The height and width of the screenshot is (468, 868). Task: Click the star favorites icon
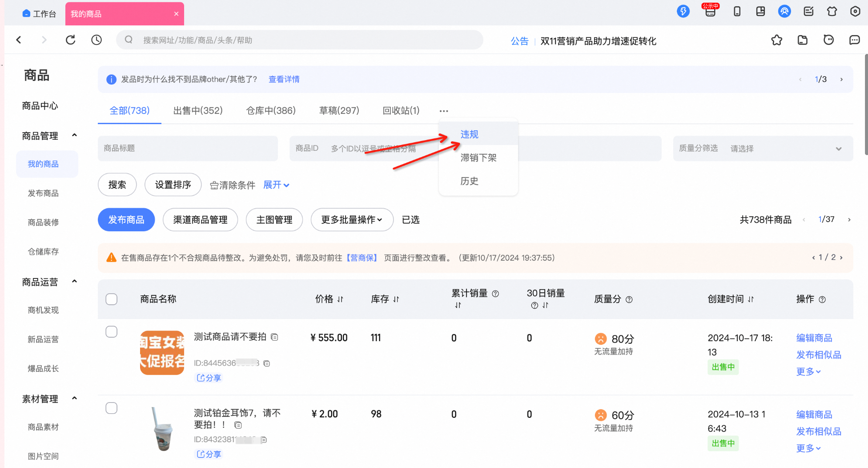coord(777,40)
